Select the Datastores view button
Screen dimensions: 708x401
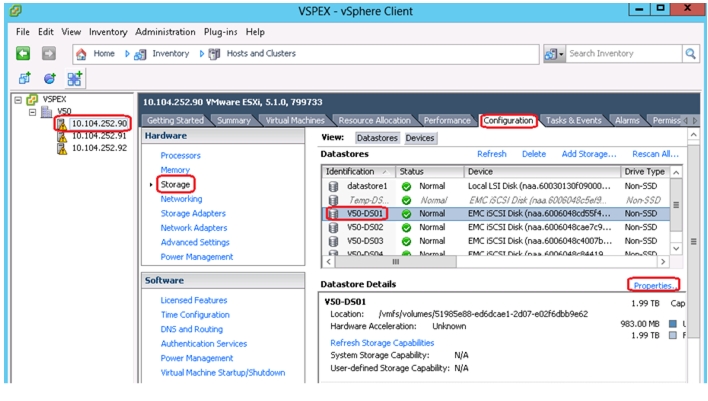pyautogui.click(x=377, y=138)
